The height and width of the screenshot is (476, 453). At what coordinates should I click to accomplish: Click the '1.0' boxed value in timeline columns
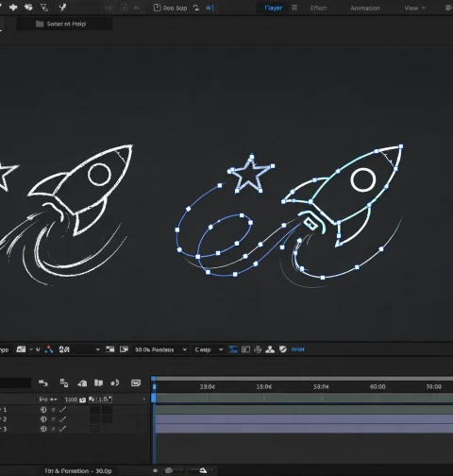104,399
